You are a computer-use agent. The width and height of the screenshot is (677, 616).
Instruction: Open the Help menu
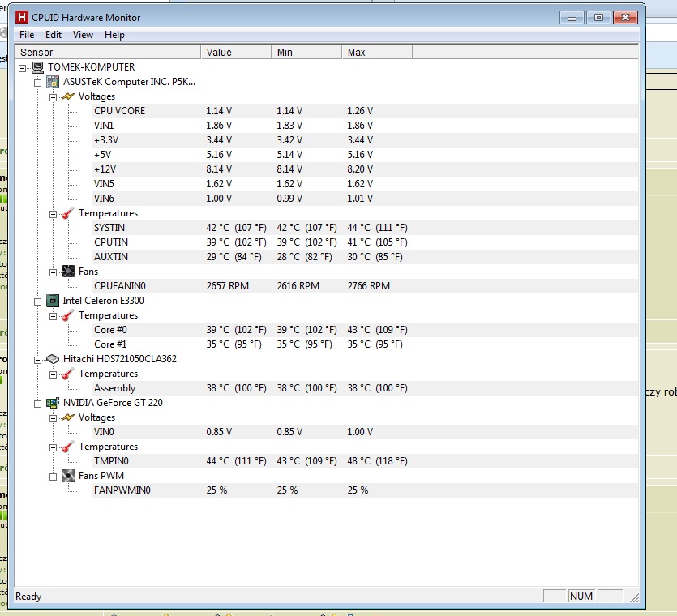[114, 35]
